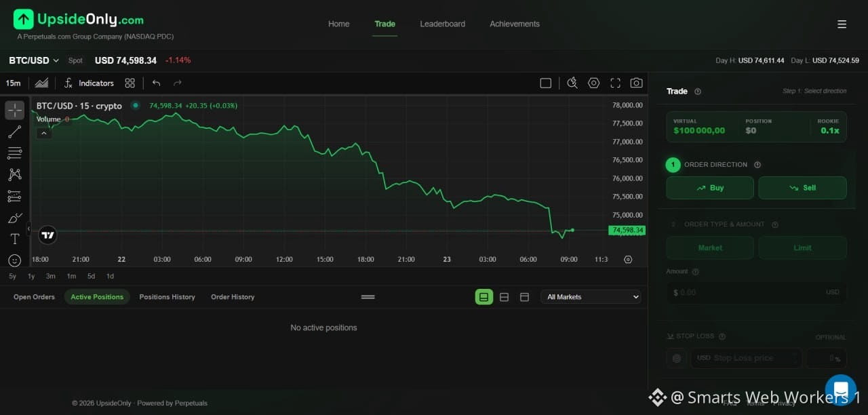
Task: Select the crosshair cursor tool
Action: point(14,110)
